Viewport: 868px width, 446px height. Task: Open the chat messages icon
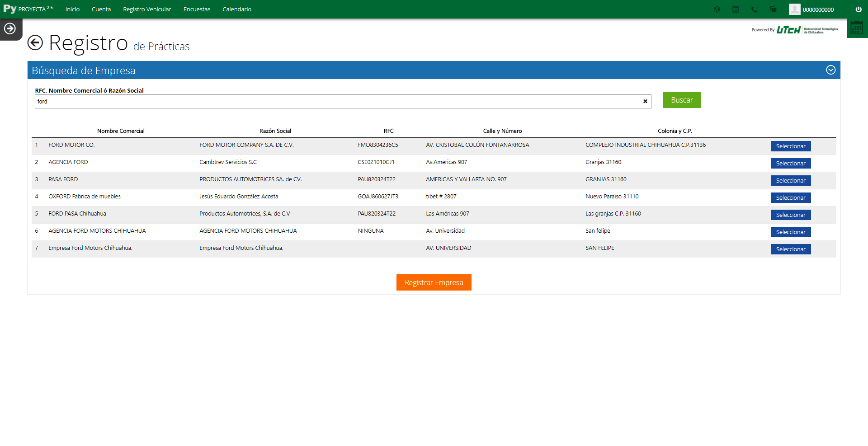coord(773,9)
